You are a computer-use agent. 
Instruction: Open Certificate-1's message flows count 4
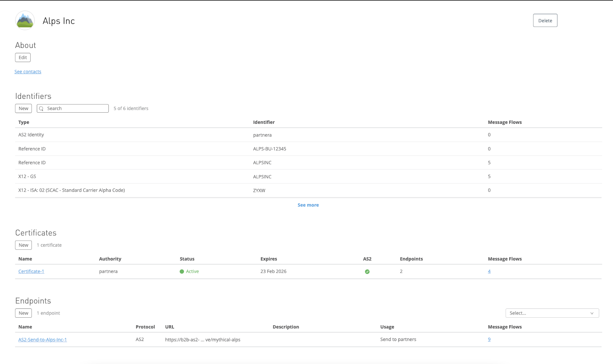[x=489, y=271]
